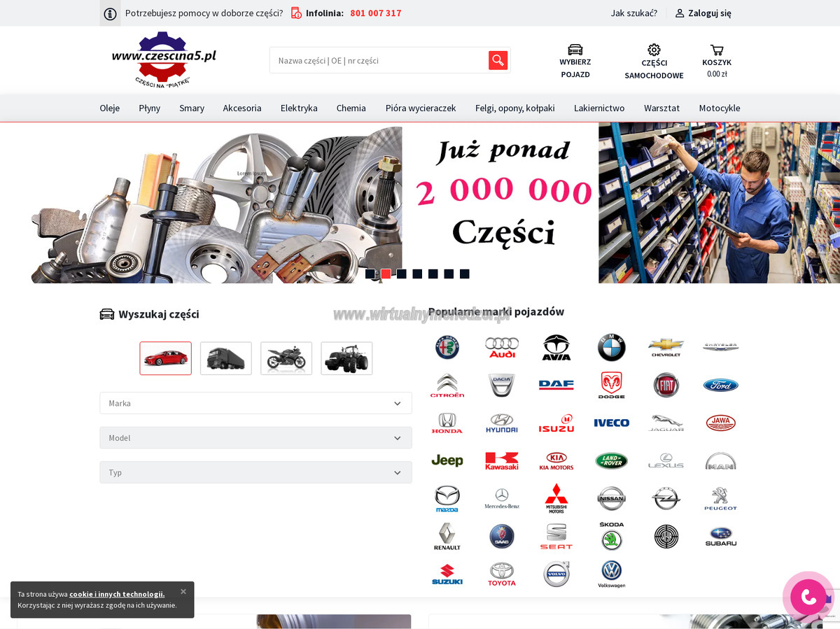Open the pink phone callback button
Image resolution: width=840 pixels, height=629 pixels.
[x=808, y=597]
